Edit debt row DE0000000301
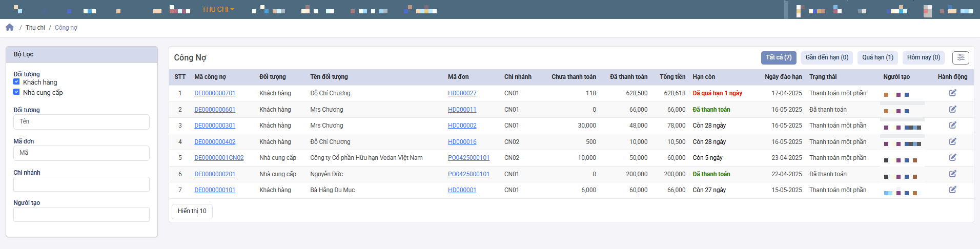This screenshot has height=249, width=980. pyautogui.click(x=952, y=125)
